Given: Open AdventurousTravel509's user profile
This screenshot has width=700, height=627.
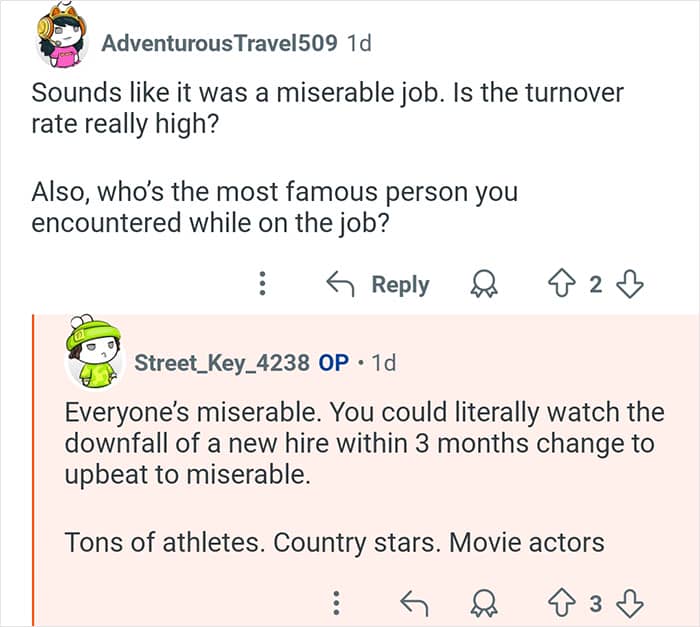Looking at the screenshot, I should pyautogui.click(x=219, y=44).
